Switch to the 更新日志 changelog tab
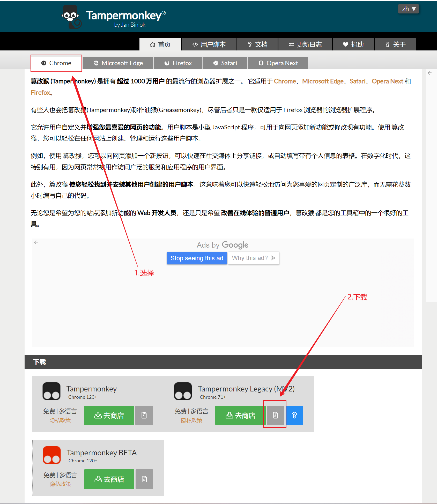Screen dimensions: 437x504 pyautogui.click(x=305, y=45)
